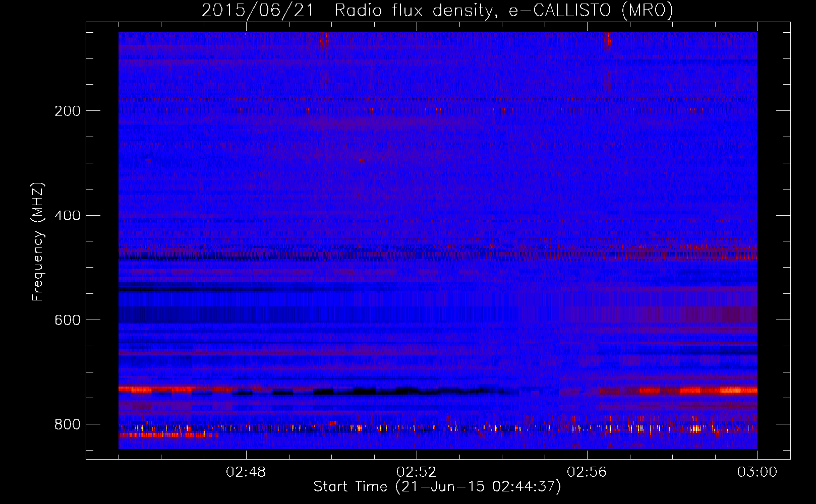Image resolution: width=816 pixels, height=504 pixels.
Task: Click the 02:52 time label
Action: click(x=417, y=472)
